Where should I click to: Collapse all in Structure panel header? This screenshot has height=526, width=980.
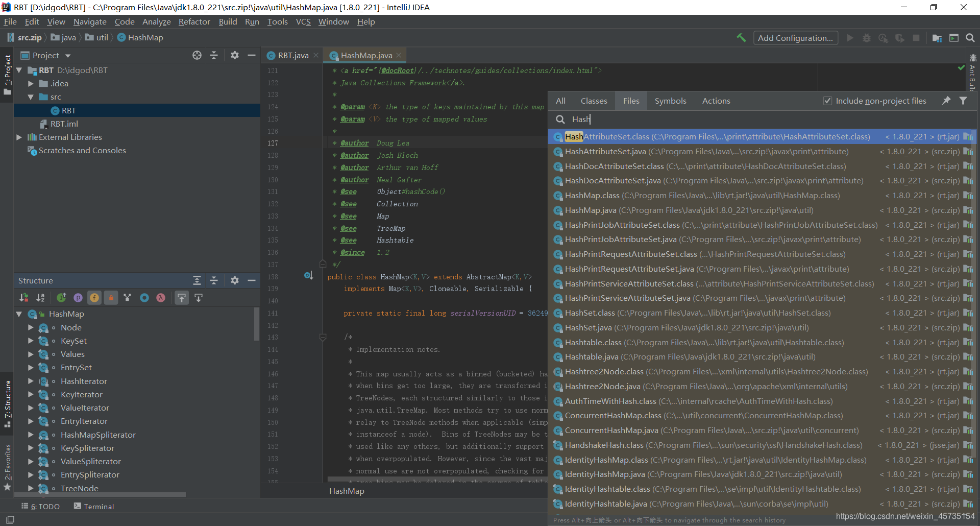point(214,280)
